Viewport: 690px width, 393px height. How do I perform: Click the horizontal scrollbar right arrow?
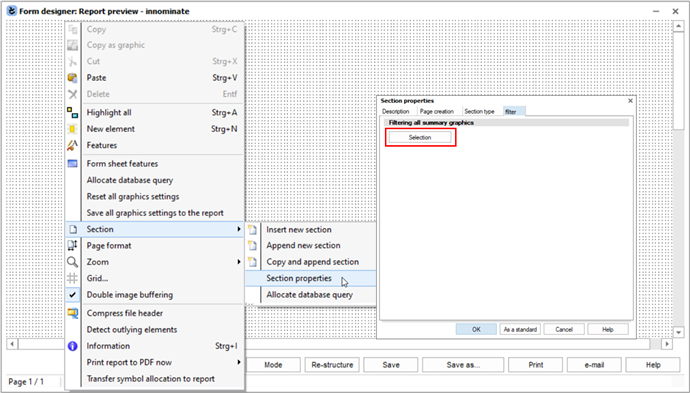[x=667, y=344]
